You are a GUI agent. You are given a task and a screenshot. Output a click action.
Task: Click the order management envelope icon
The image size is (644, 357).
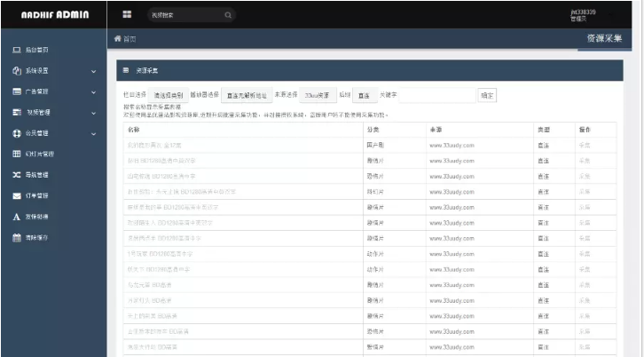coord(17,195)
